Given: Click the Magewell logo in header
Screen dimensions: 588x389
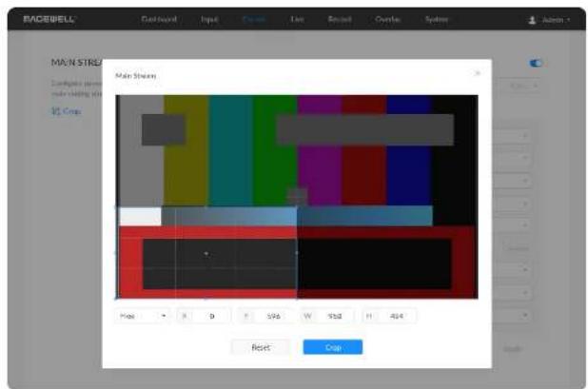Looking at the screenshot, I should click(x=49, y=19).
